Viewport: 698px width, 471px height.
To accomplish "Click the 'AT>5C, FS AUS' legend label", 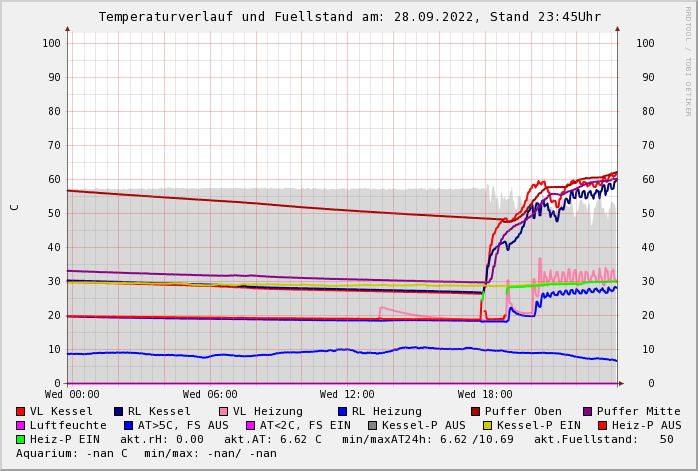I will point(182,425).
